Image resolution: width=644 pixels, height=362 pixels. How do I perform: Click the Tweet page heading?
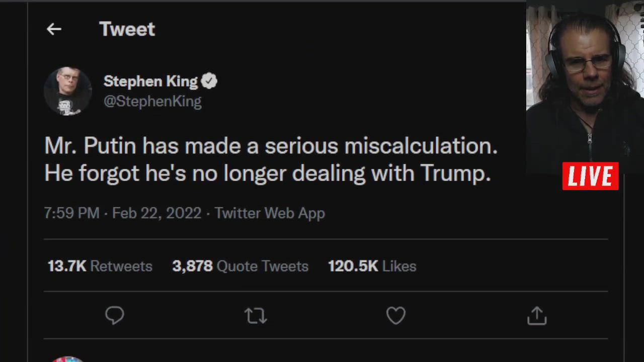point(127,29)
